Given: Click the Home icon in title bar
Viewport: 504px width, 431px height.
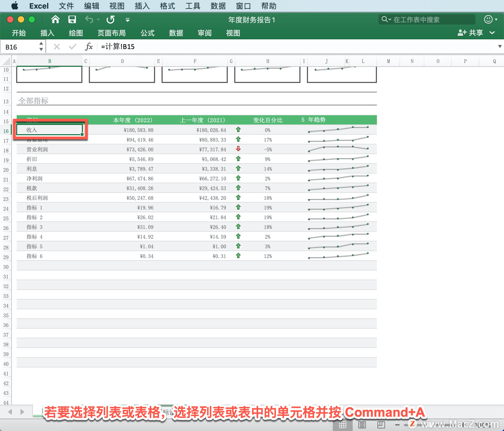Looking at the screenshot, I should pos(55,19).
